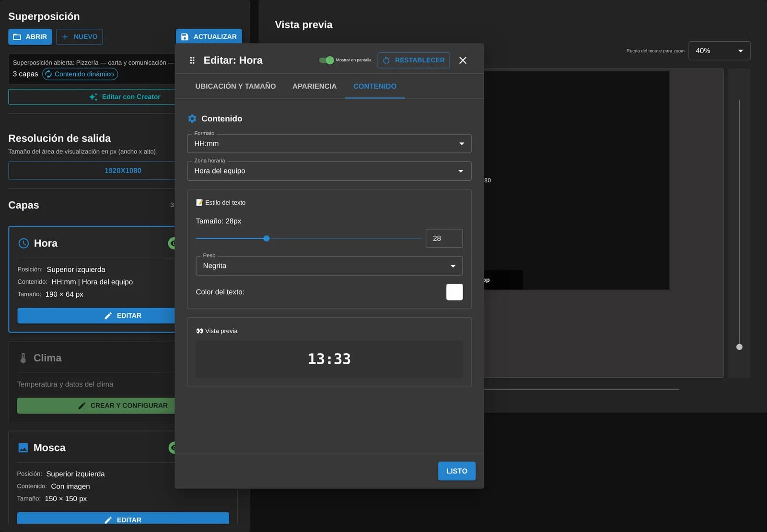Click the font size input showing 28
This screenshot has width=767, height=532.
444,238
